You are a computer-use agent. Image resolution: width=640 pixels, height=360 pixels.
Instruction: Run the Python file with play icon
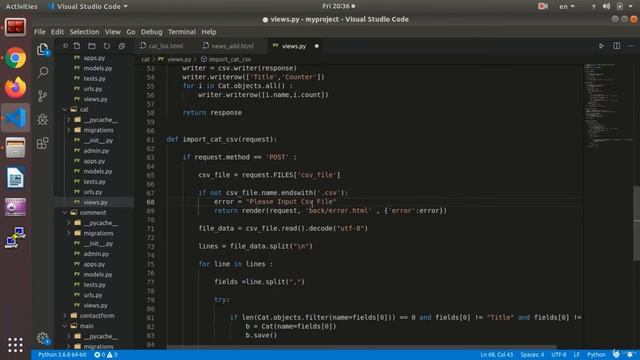(x=601, y=46)
